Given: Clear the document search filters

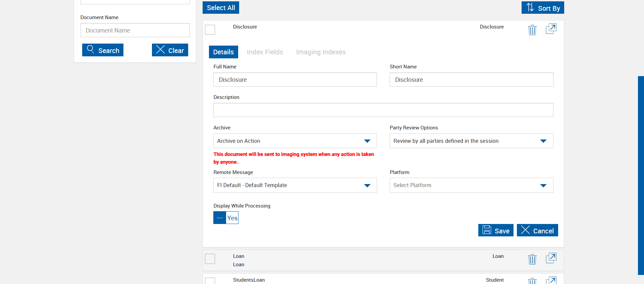Looking at the screenshot, I should point(170,50).
